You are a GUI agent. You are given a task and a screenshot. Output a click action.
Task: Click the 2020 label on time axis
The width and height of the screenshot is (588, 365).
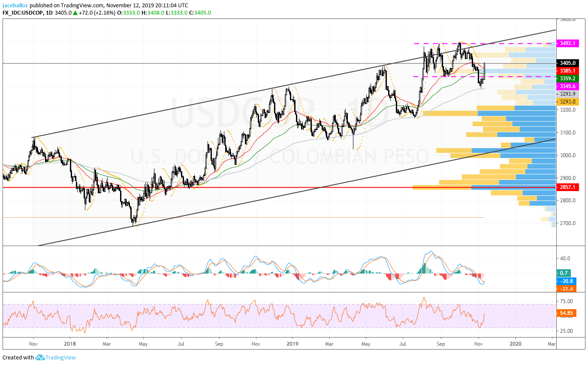click(516, 344)
